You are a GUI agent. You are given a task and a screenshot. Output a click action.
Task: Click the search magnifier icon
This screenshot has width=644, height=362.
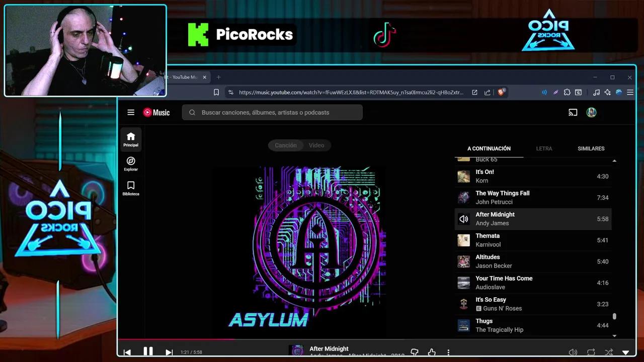[192, 113]
